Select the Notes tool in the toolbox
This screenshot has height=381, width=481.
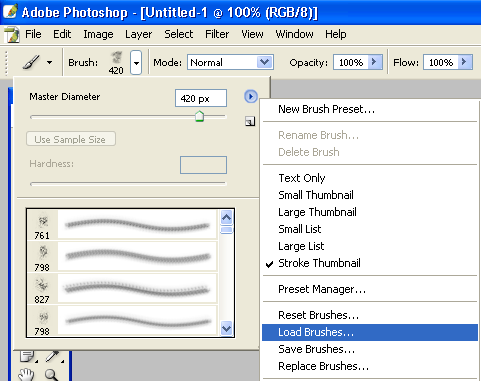pos(28,356)
